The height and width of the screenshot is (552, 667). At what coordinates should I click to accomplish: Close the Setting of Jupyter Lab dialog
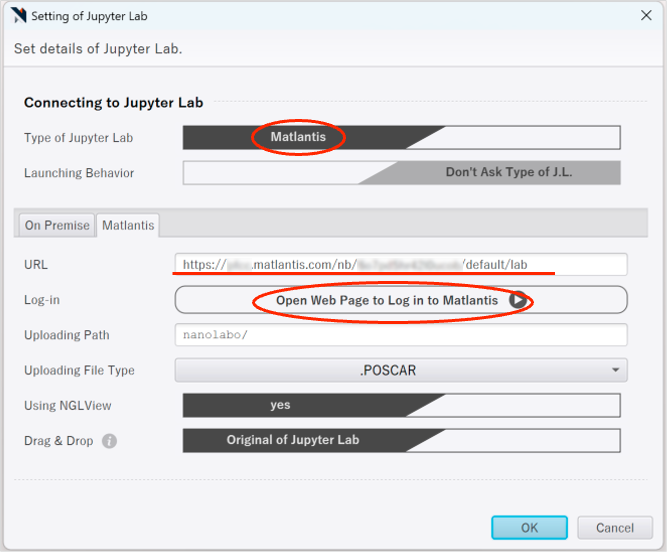(x=645, y=15)
